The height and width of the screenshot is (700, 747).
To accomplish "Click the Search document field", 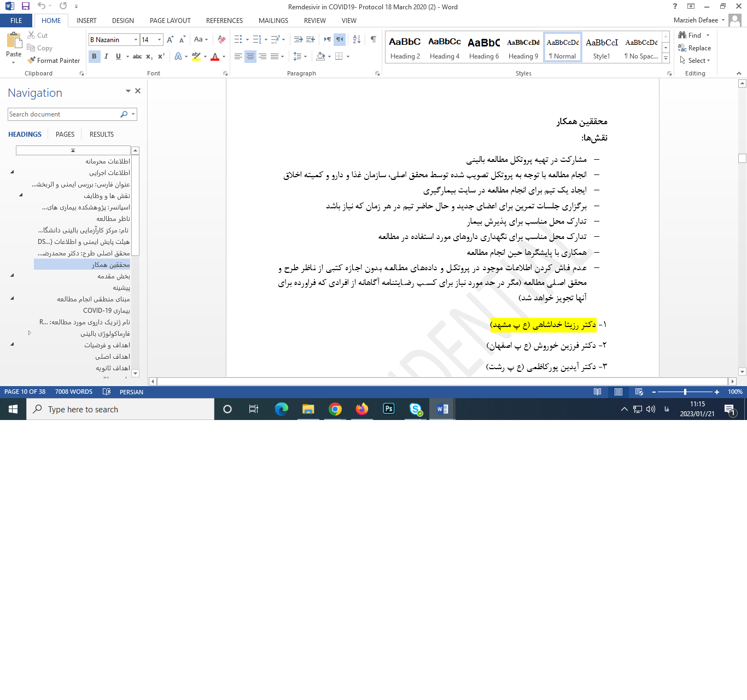I will 63,114.
